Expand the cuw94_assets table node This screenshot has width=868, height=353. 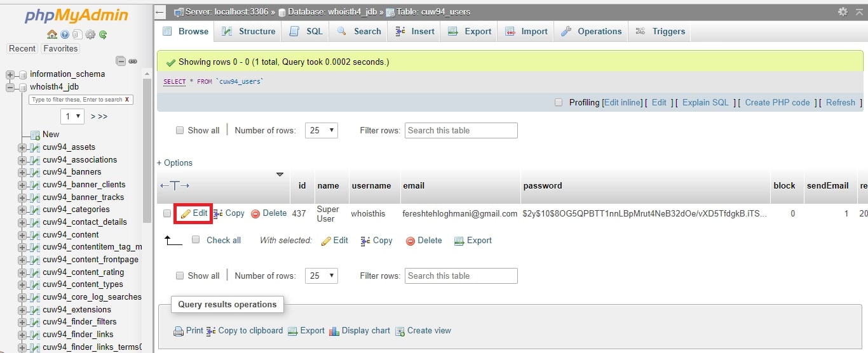coord(22,147)
